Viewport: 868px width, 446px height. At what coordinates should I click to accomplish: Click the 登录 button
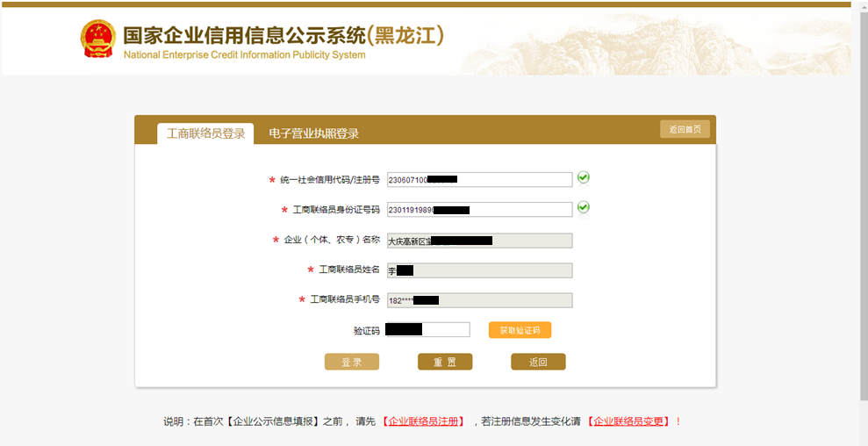click(x=352, y=362)
